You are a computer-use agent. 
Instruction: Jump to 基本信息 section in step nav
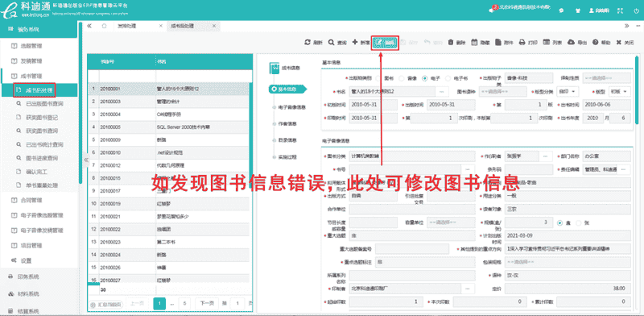pyautogui.click(x=287, y=89)
